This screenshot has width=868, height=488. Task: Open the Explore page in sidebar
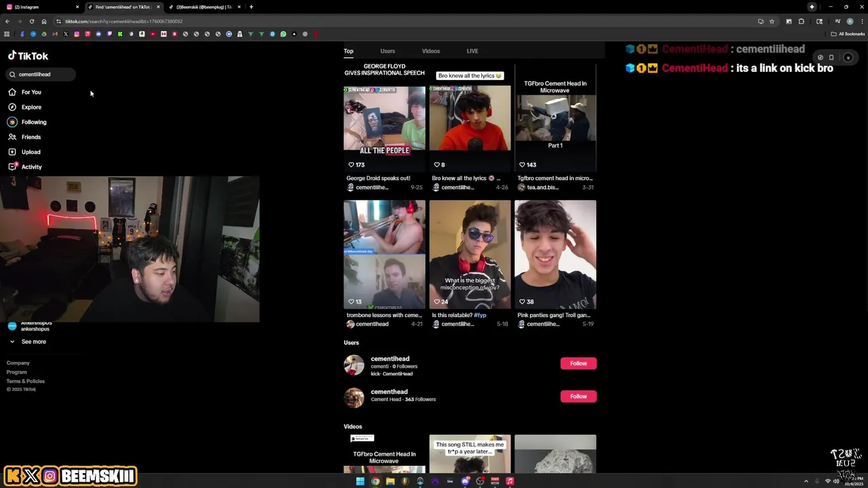(x=24, y=107)
